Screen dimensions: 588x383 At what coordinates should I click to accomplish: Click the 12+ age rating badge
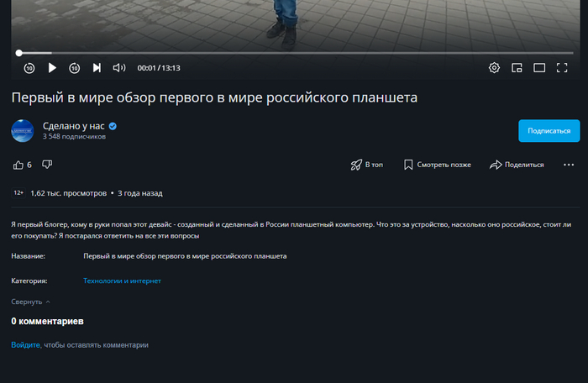click(x=18, y=193)
